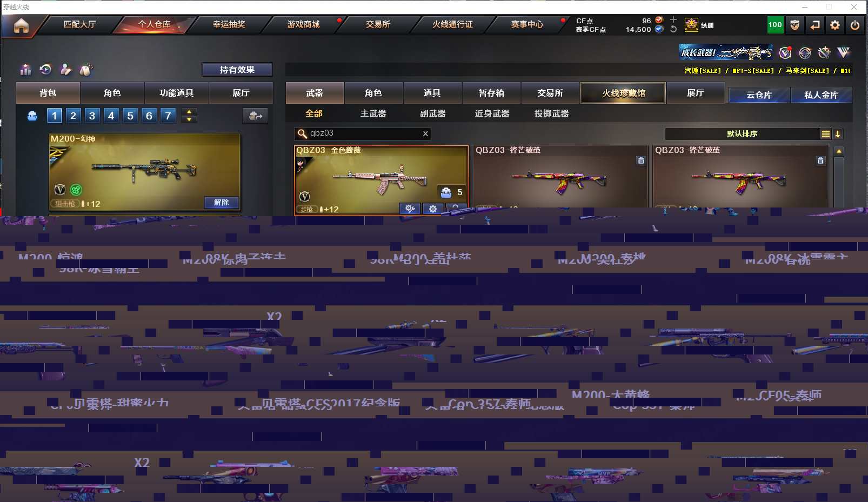
Task: Click the ranking podium icon
Action: coord(25,70)
